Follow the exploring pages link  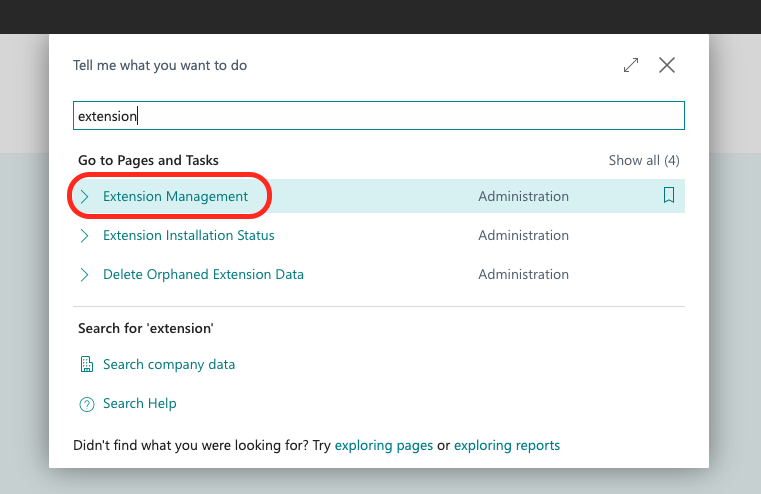click(384, 446)
